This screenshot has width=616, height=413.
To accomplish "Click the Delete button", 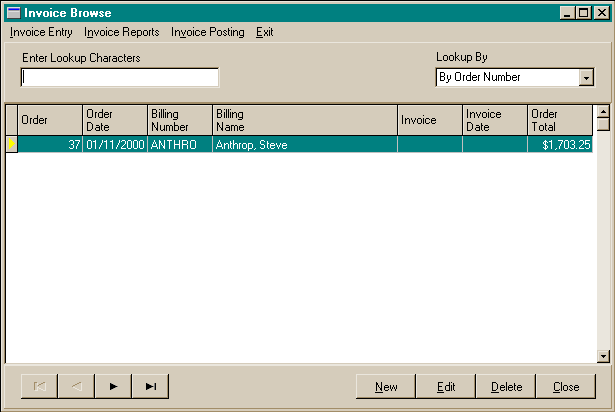I will tap(506, 387).
